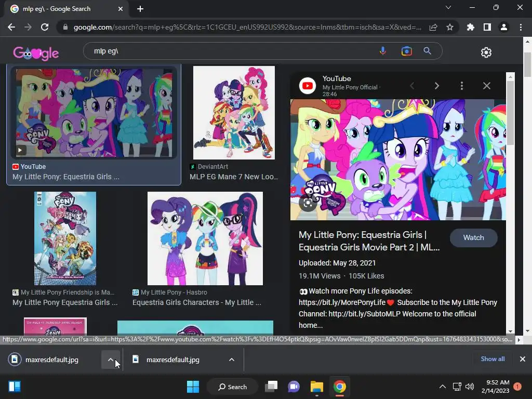Show previous image in preview panel
The image size is (532, 399).
pyautogui.click(x=412, y=86)
